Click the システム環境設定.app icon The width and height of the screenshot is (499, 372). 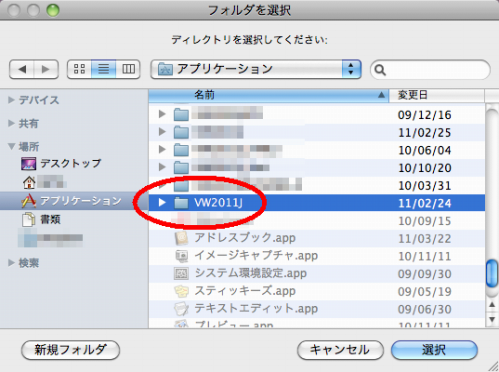coord(181,274)
